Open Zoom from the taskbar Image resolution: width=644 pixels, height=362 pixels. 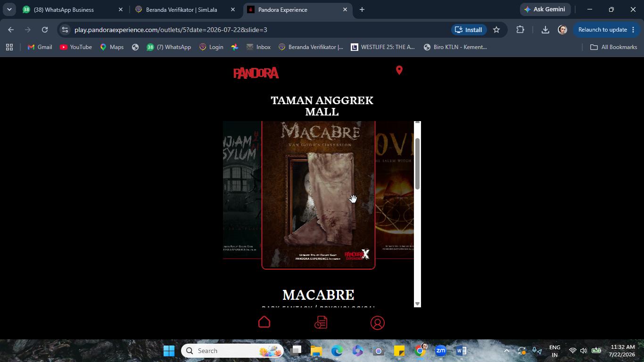441,351
